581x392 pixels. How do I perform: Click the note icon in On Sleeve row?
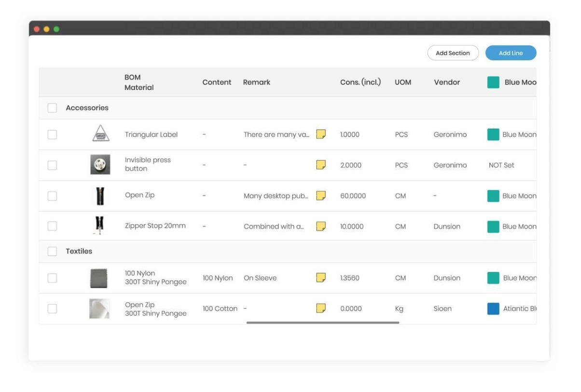point(321,278)
